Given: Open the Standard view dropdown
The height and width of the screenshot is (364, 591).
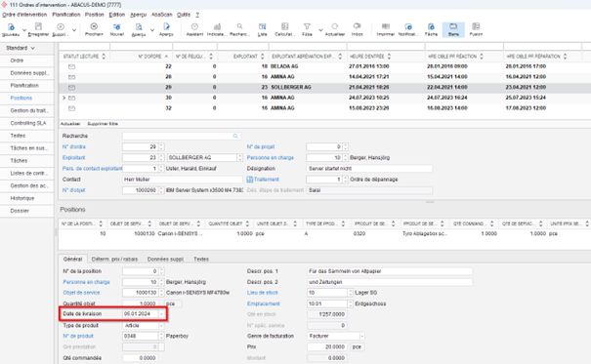Looking at the screenshot, I should click(x=21, y=48).
